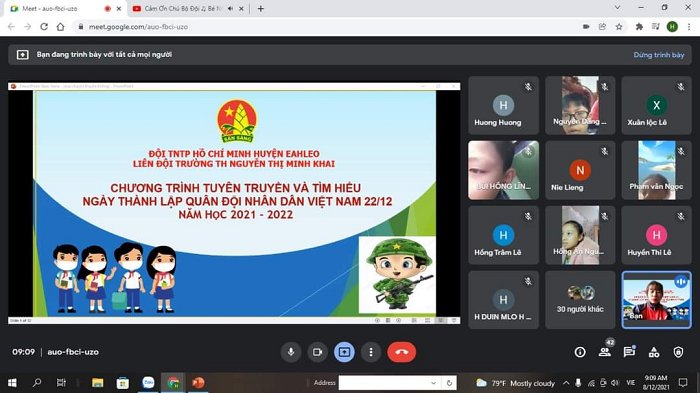Open Chrome profile avatar H
Screen dimensions: 700x393
click(x=672, y=27)
